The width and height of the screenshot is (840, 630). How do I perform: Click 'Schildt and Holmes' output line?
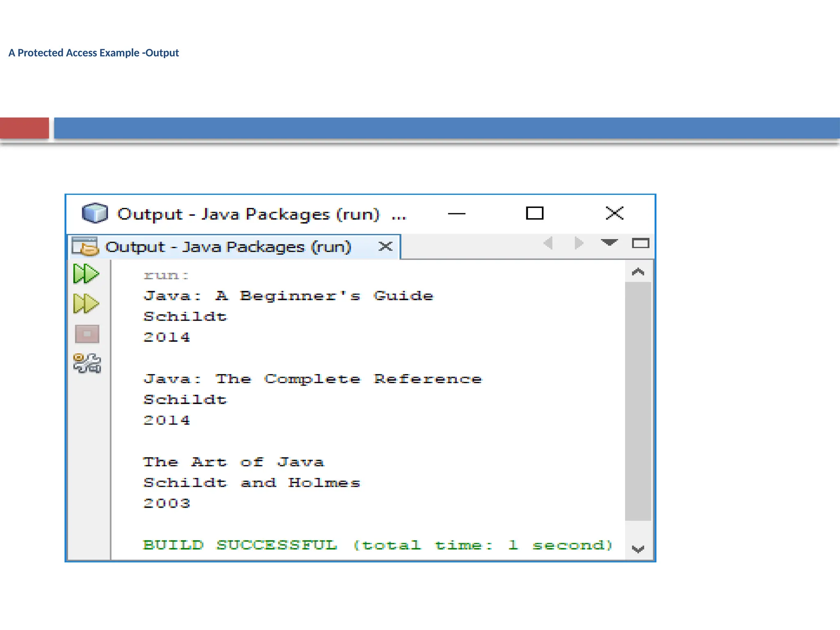pos(252,483)
